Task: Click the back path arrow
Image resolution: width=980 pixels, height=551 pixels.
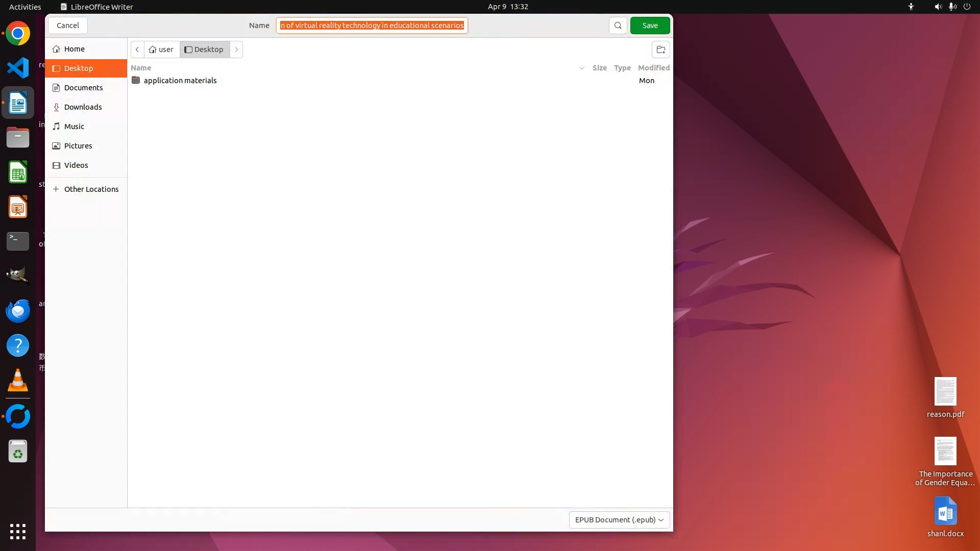Action: (137, 49)
